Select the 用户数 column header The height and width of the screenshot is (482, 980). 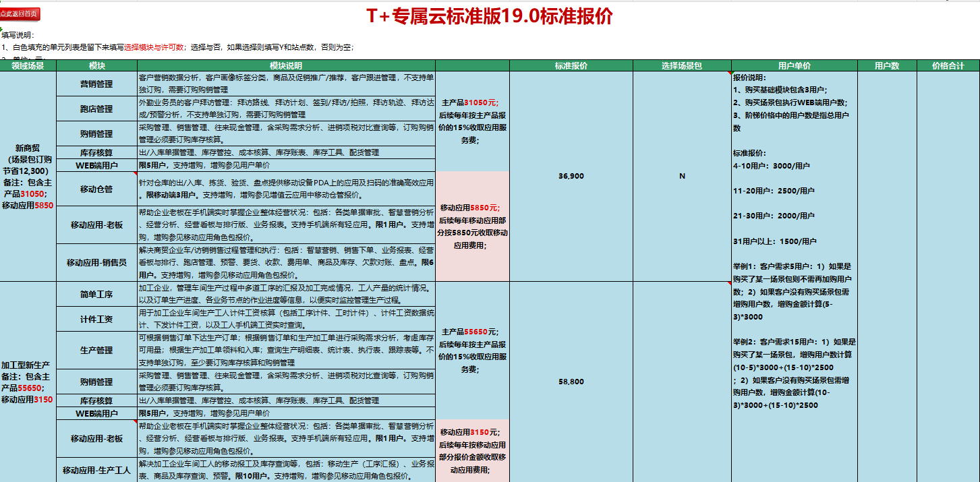pyautogui.click(x=887, y=65)
